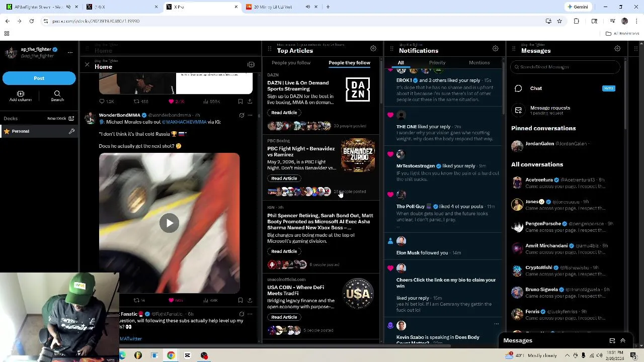Open Elon Musk followed you notification
The height and width of the screenshot is (362, 644).
[444, 246]
